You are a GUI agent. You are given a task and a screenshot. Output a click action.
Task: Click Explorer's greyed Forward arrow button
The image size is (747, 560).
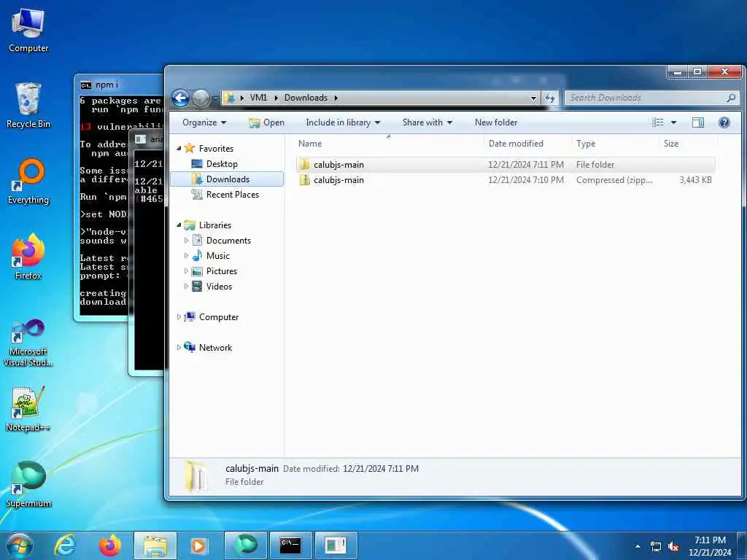click(201, 98)
